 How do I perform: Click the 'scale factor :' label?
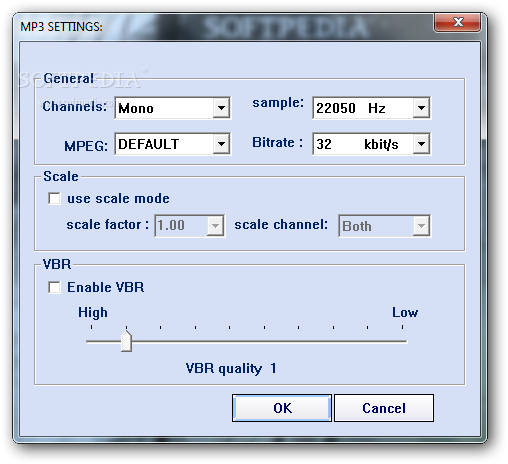[108, 224]
